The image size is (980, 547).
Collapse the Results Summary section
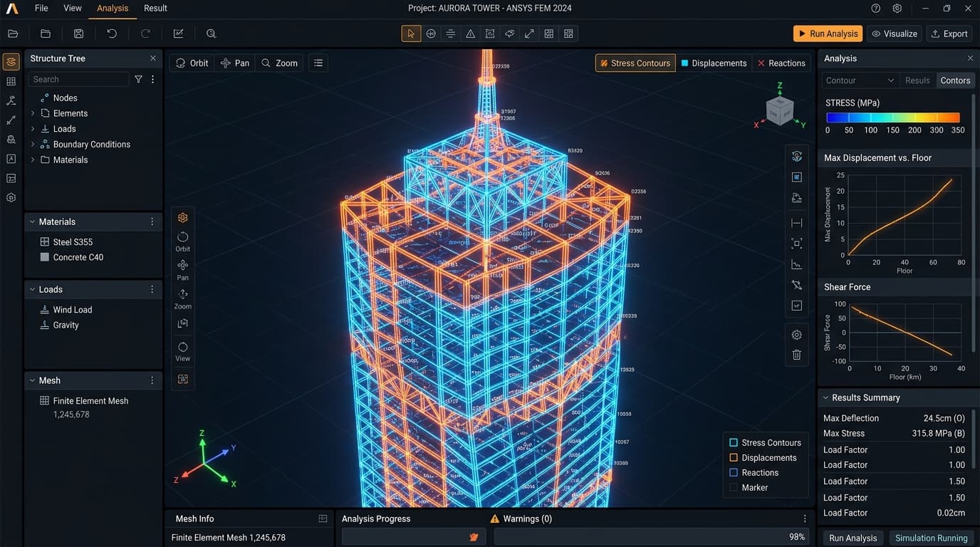[x=825, y=397]
